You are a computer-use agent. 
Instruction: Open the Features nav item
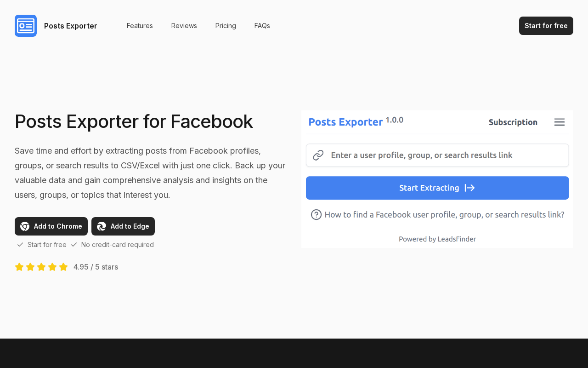(140, 26)
